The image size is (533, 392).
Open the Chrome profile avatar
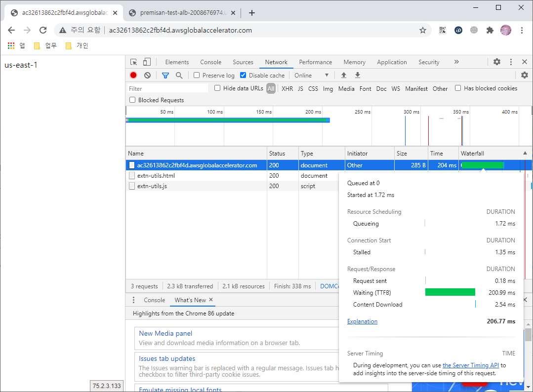pyautogui.click(x=505, y=30)
